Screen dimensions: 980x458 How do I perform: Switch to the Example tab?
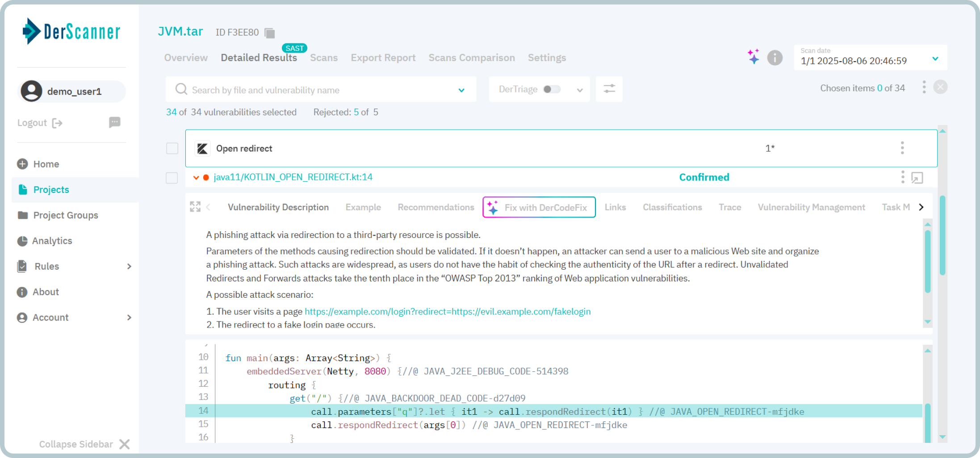click(363, 207)
